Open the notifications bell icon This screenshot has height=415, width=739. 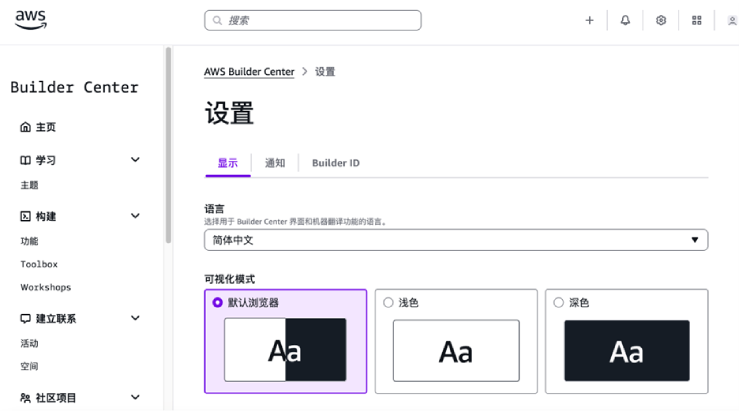(625, 20)
